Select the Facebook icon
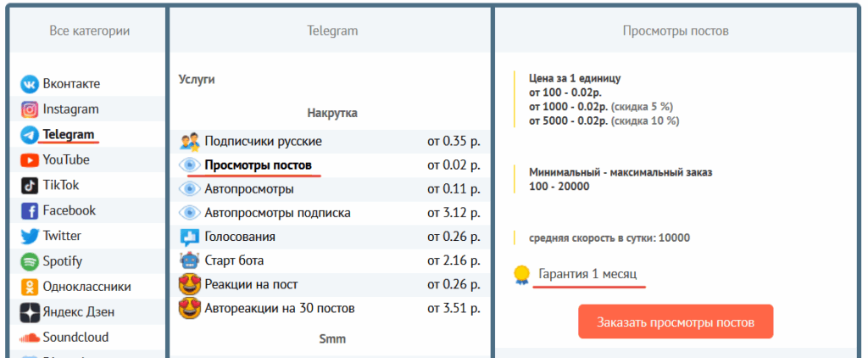The width and height of the screenshot is (868, 358). click(x=30, y=211)
